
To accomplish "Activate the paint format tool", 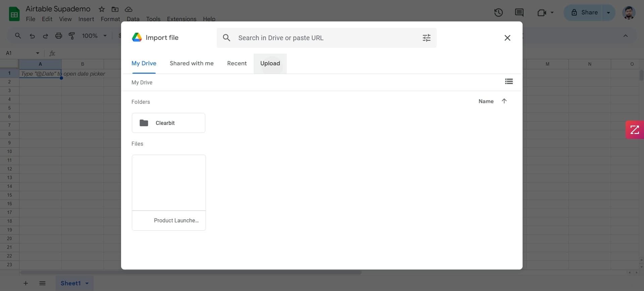I will coord(72,35).
